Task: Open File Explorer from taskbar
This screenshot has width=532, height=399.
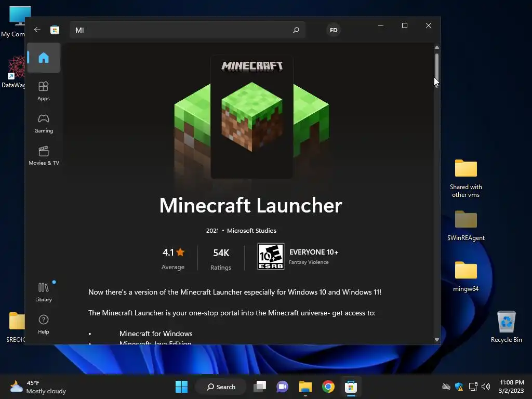Action: pos(305,387)
